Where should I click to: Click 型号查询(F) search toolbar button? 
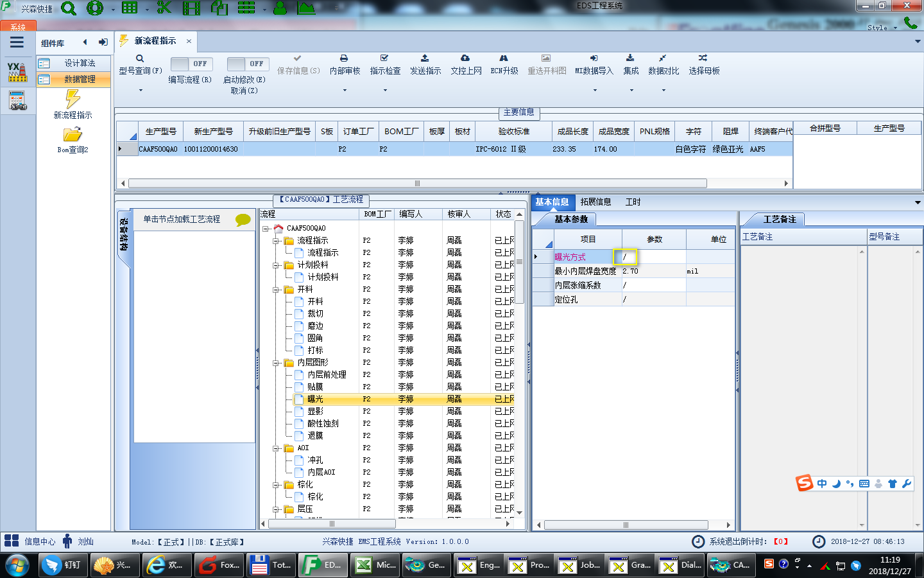[140, 65]
